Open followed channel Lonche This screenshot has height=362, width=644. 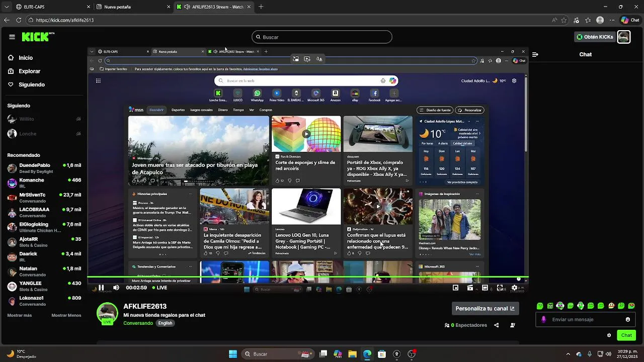click(x=44, y=134)
